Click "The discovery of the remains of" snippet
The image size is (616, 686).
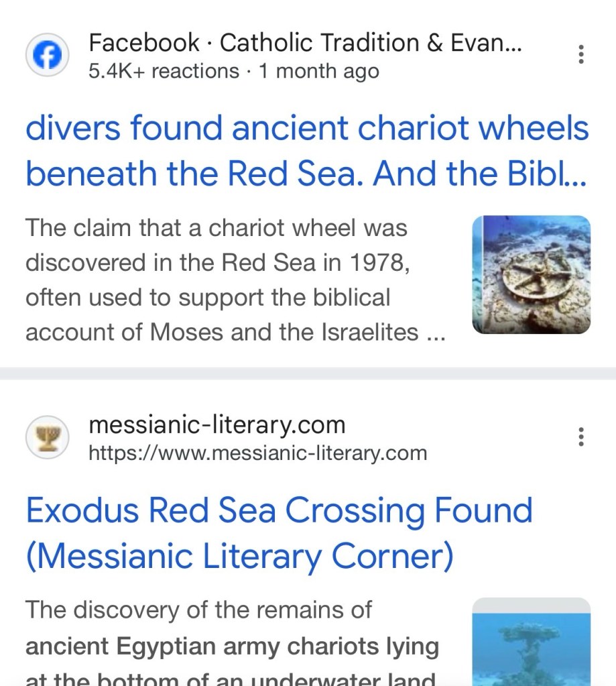coord(198,610)
